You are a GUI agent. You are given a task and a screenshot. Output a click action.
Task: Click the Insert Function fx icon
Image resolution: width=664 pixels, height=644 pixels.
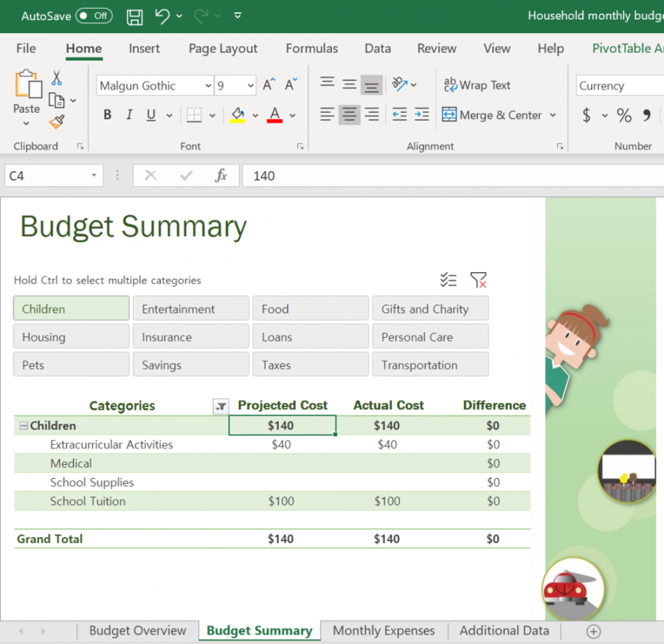coord(221,176)
